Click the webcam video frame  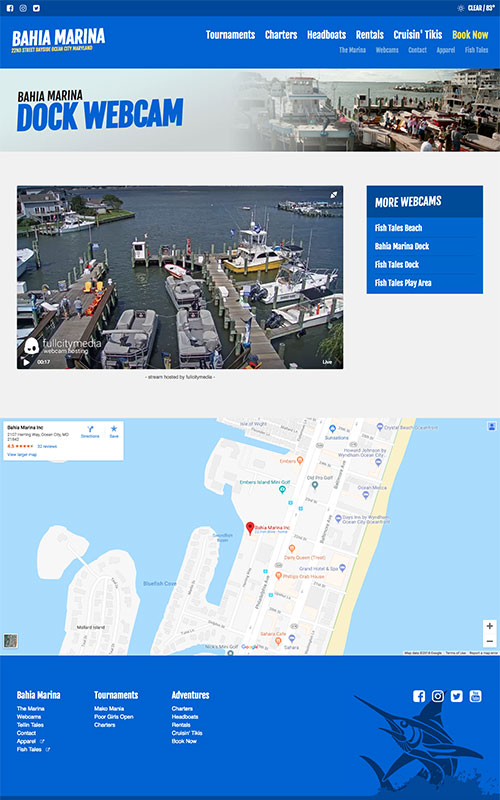pos(180,277)
